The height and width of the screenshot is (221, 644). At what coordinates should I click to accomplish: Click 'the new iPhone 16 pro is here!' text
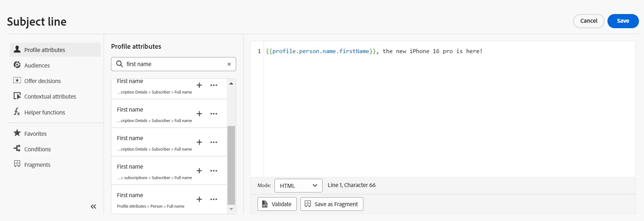432,51
